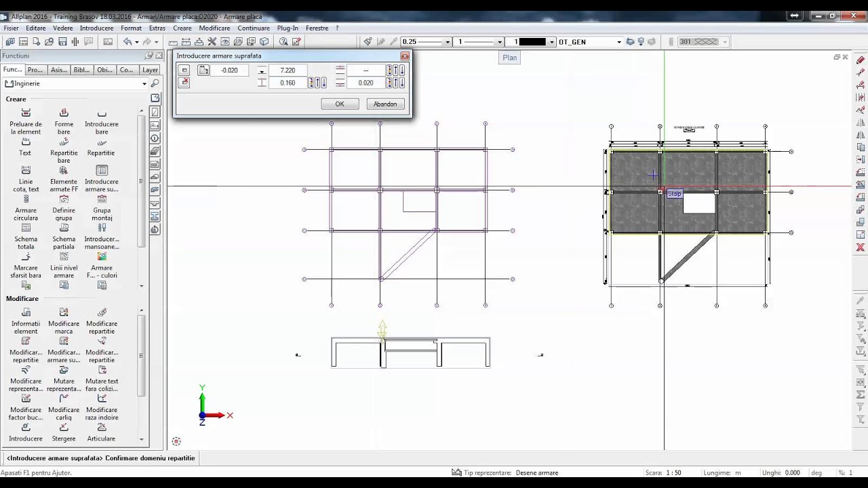Click the stepper beside the 0.020 field
This screenshot has width=868, height=488.
pos(396,83)
